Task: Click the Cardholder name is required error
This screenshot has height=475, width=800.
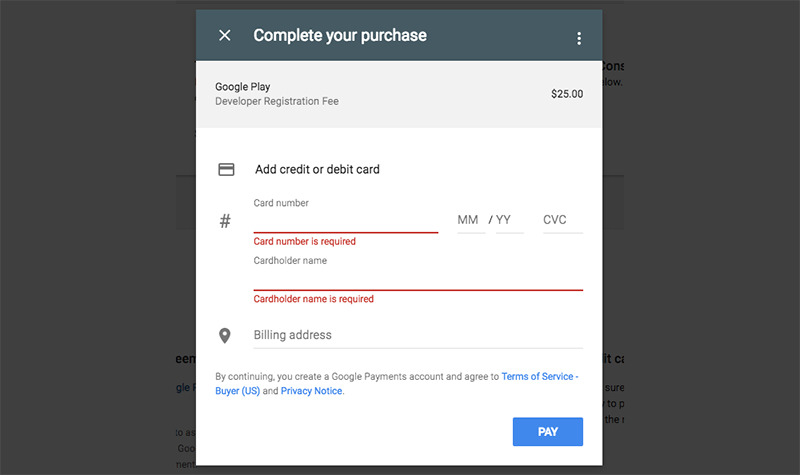Action: pyautogui.click(x=313, y=299)
